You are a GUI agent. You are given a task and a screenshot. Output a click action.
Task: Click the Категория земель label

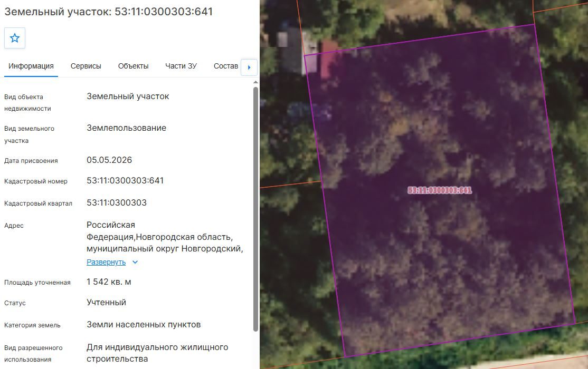pos(32,325)
